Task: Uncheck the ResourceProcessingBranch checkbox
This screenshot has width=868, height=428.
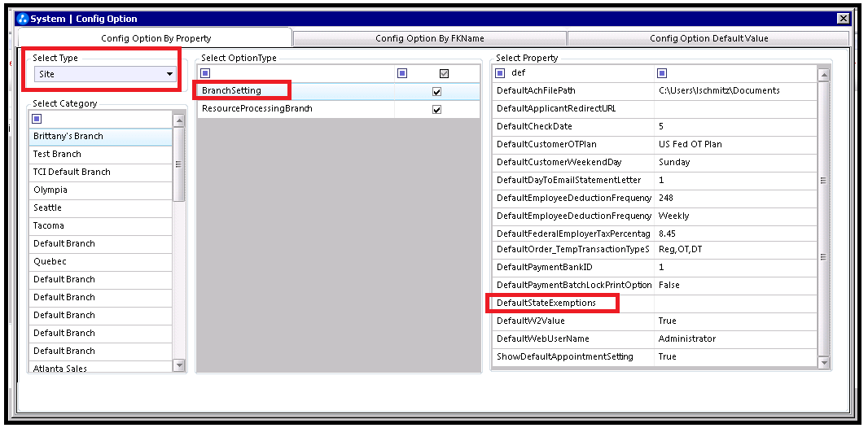Action: point(436,110)
